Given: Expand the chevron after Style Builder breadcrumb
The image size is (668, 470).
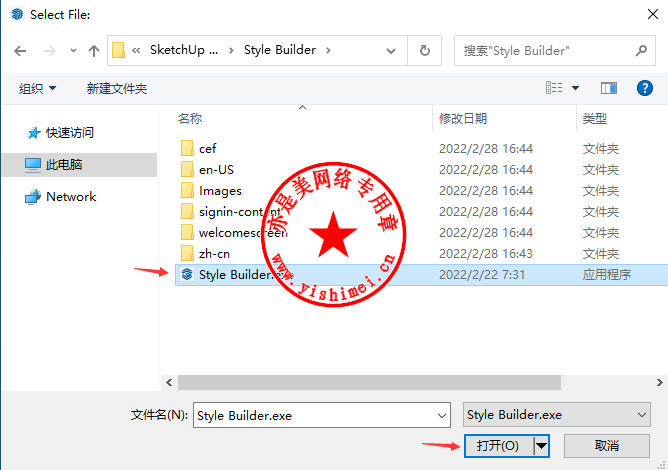Looking at the screenshot, I should pos(328,50).
